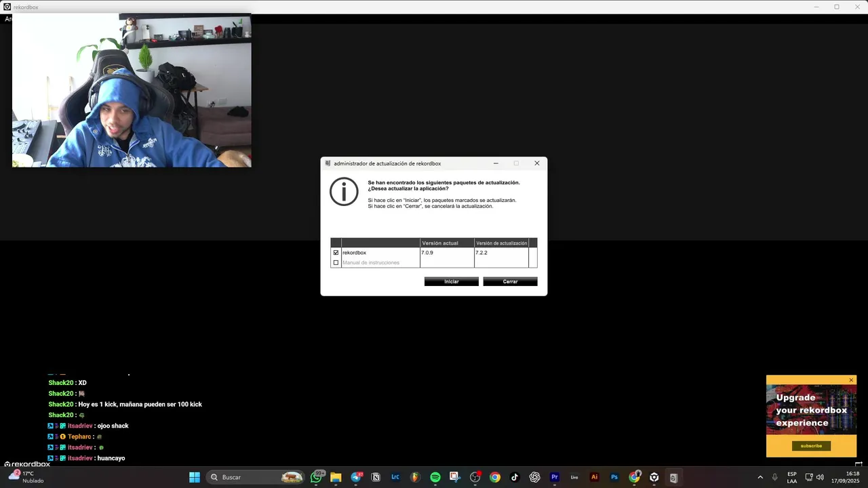The image size is (868, 488).
Task: Click the Tepharc username in chat
Action: (x=79, y=436)
